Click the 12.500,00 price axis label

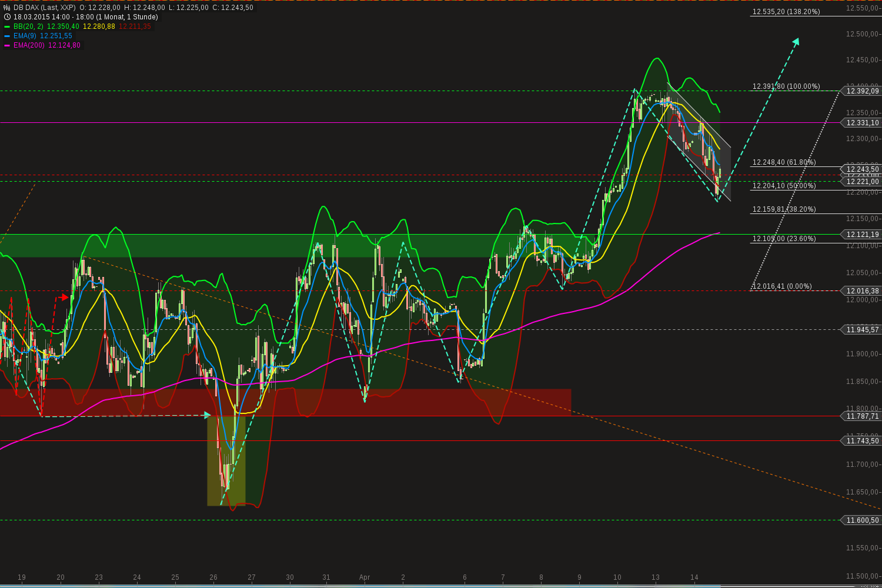coord(863,34)
